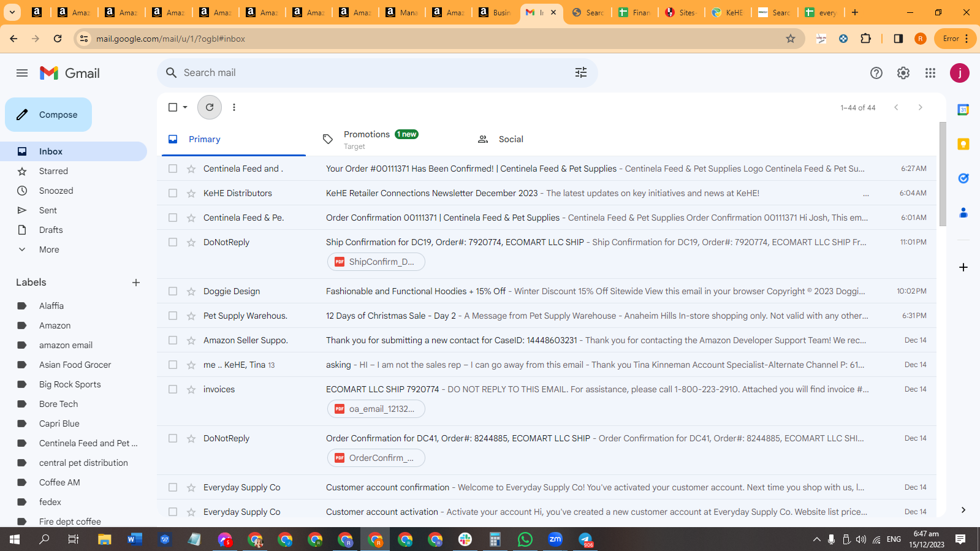Select the Doggie Design email checkbox
980x551 pixels.
(173, 291)
